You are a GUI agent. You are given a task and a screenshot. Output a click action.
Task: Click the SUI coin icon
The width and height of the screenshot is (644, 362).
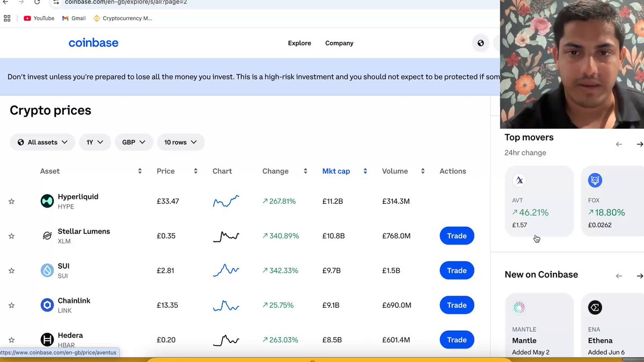[47, 270]
